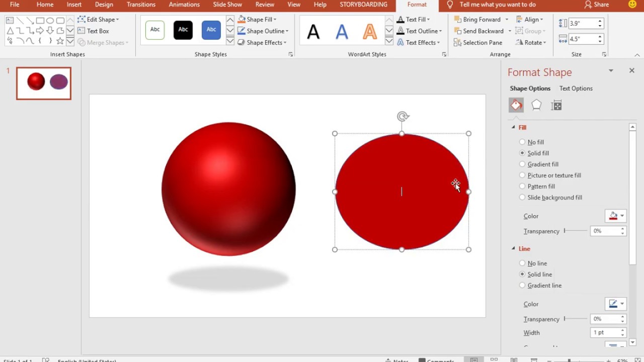Select the Gradient line option
Viewport: 644px width, 362px height.
(x=540, y=286)
